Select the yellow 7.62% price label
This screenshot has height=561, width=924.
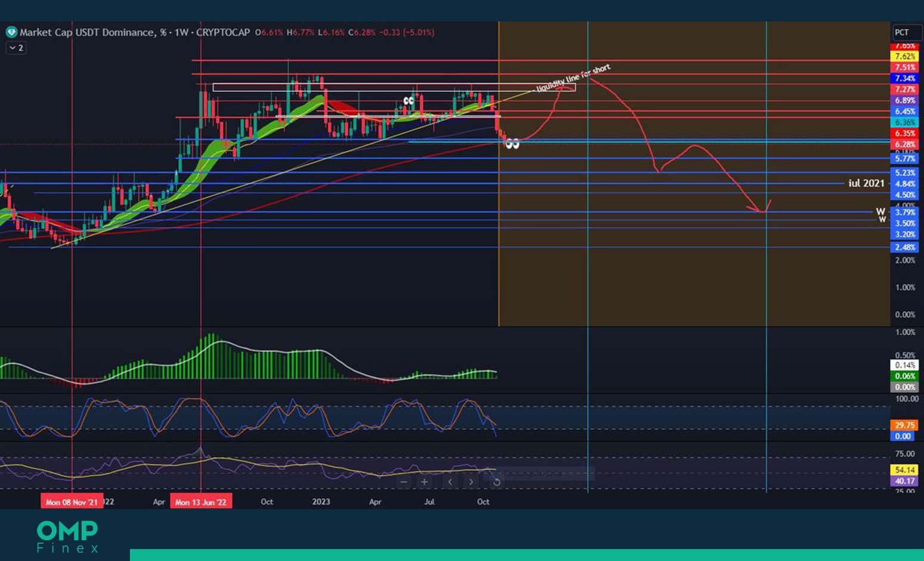(905, 56)
